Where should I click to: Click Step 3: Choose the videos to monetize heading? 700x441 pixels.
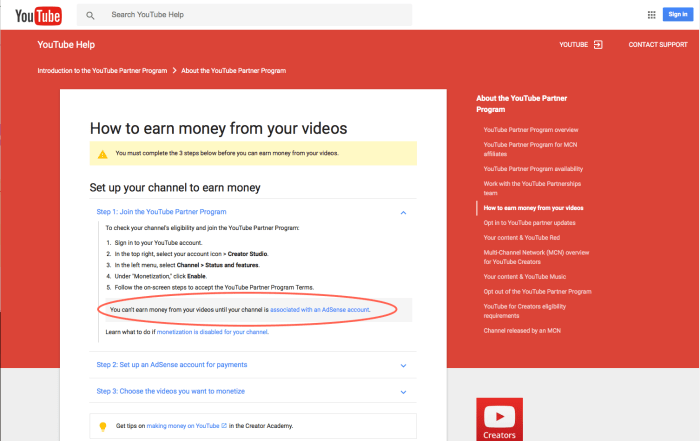(171, 391)
